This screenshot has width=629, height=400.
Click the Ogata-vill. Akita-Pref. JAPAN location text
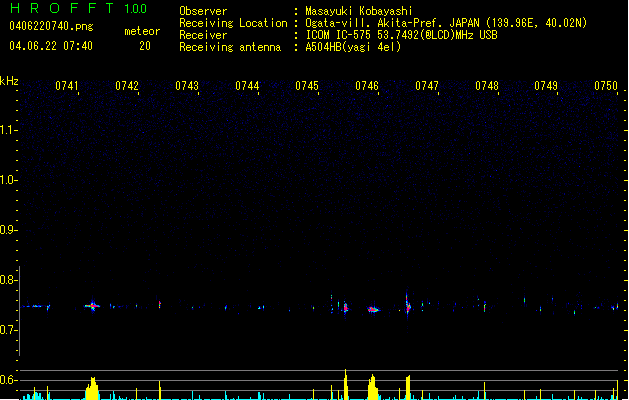click(446, 23)
